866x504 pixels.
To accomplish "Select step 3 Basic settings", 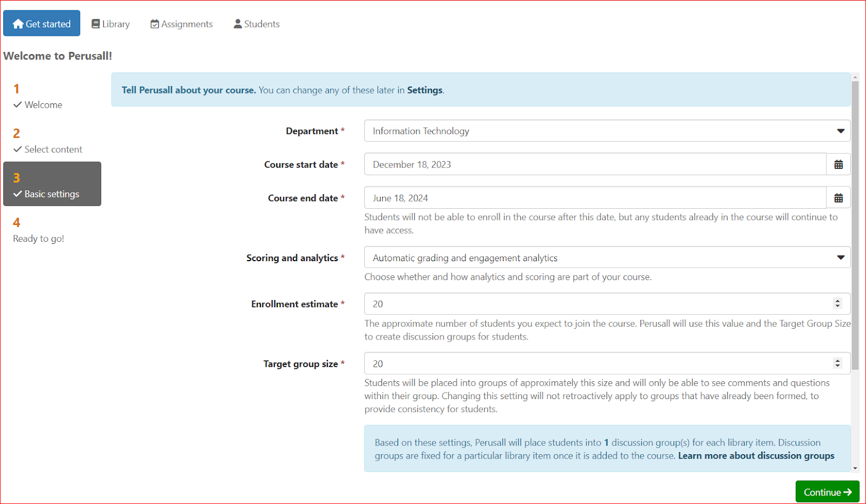I will [52, 184].
